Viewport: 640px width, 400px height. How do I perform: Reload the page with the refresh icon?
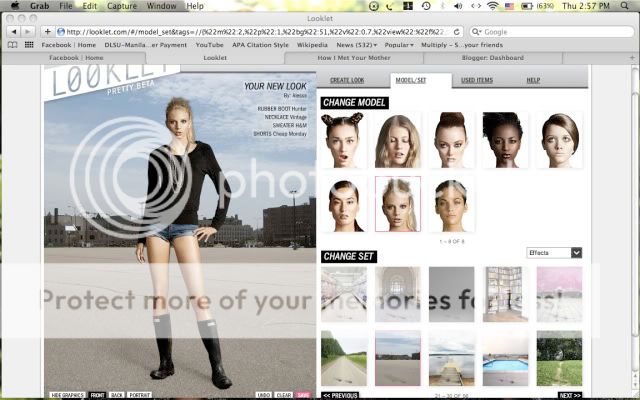(456, 31)
